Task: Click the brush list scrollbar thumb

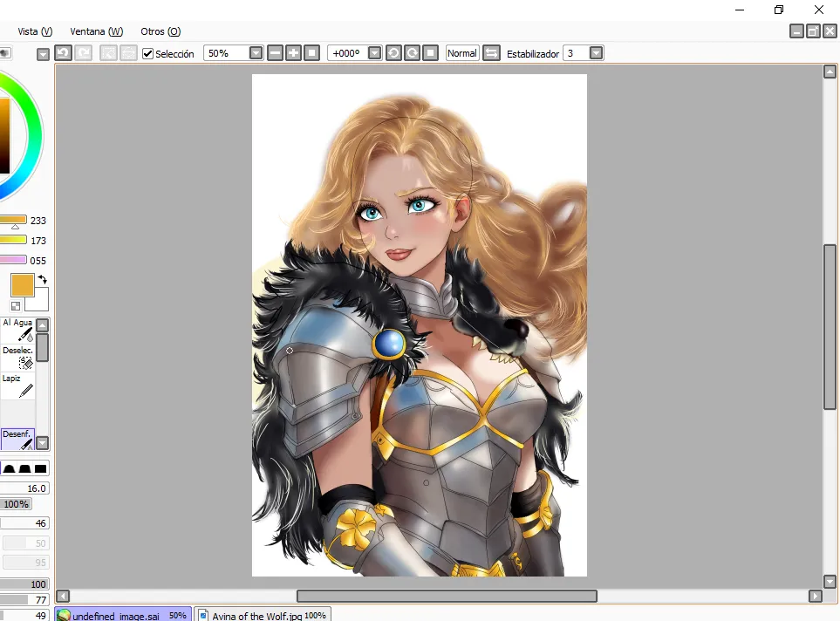Action: (43, 347)
